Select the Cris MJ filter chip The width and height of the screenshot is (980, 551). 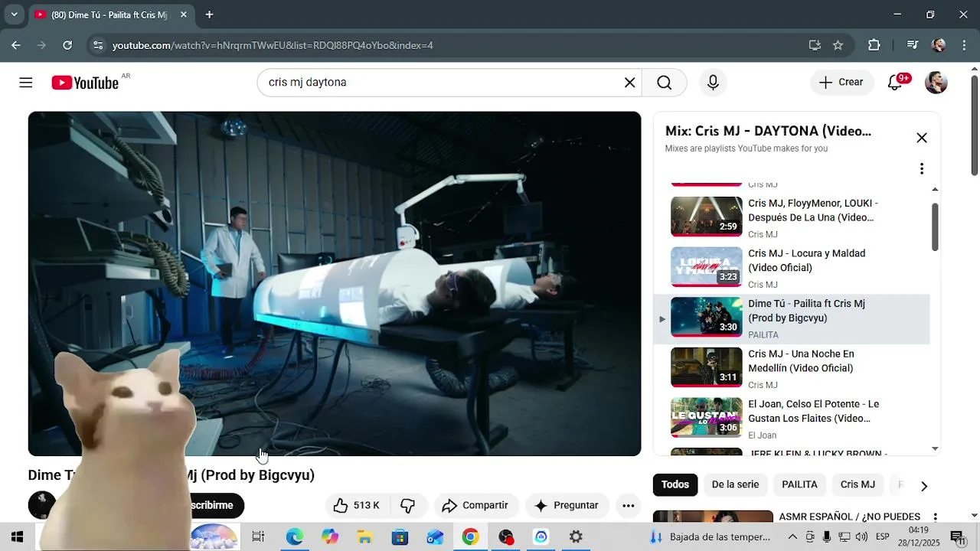click(857, 484)
